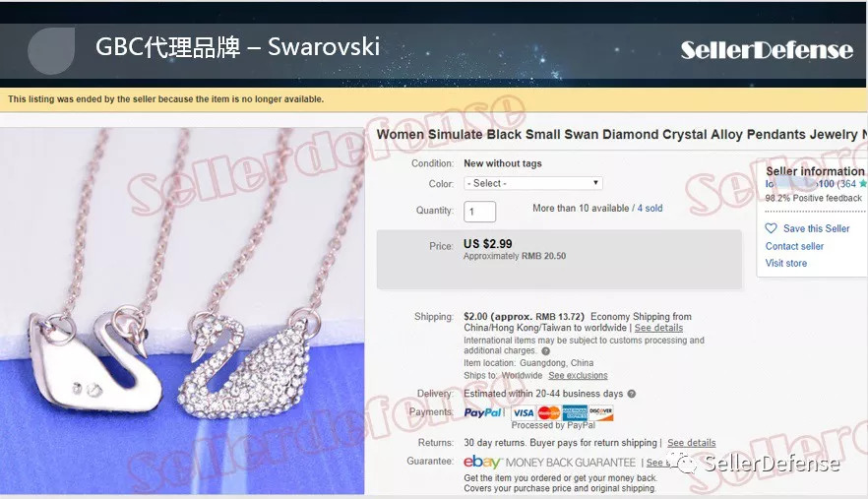Click the eBay Money Back Guarantee logo
Viewport: 868px width, 499px height.
click(549, 462)
